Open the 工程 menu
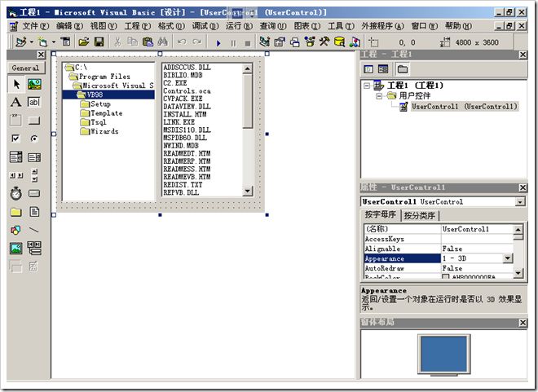The height and width of the screenshot is (392, 538). tap(137, 26)
